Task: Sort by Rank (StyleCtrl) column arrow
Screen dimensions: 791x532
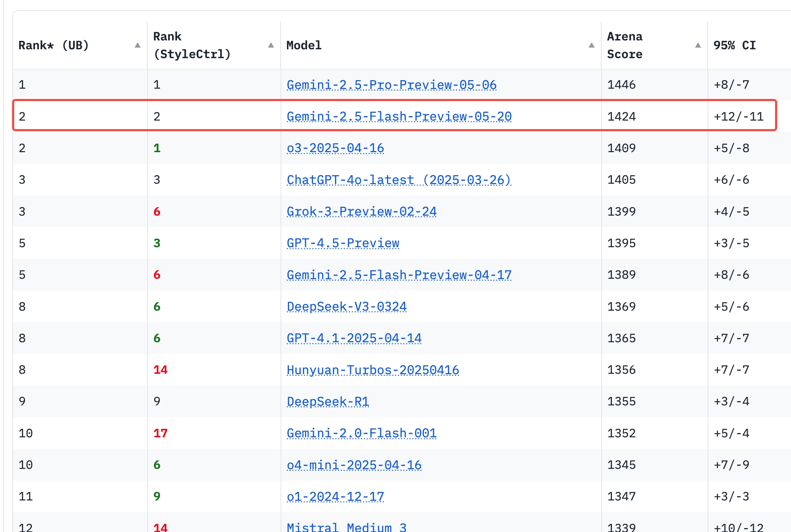Action: [271, 45]
